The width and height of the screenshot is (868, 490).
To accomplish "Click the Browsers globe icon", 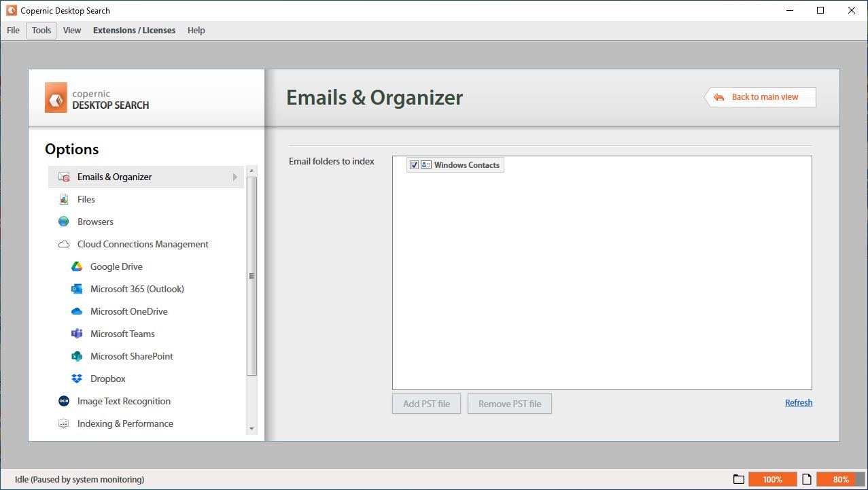I will [64, 222].
